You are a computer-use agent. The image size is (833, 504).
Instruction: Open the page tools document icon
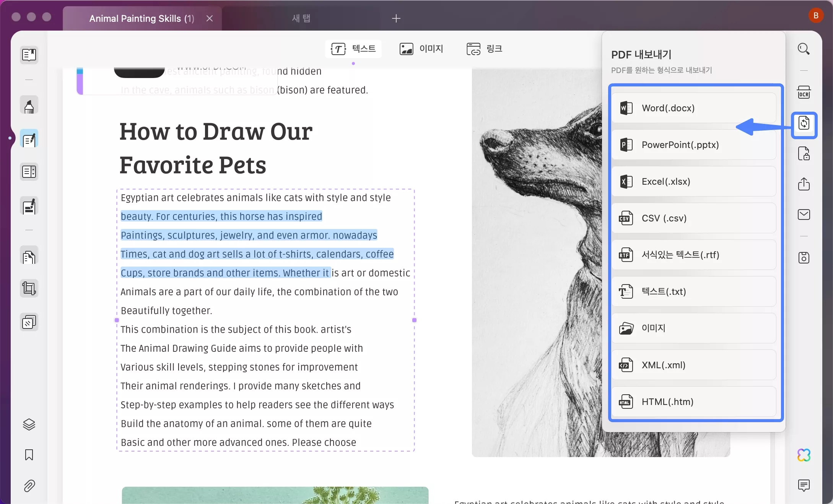click(29, 255)
